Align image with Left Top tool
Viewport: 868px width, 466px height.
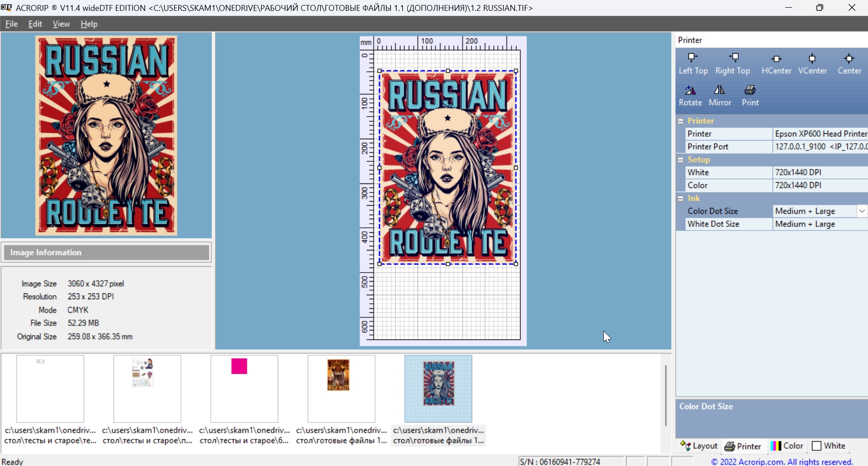(693, 64)
